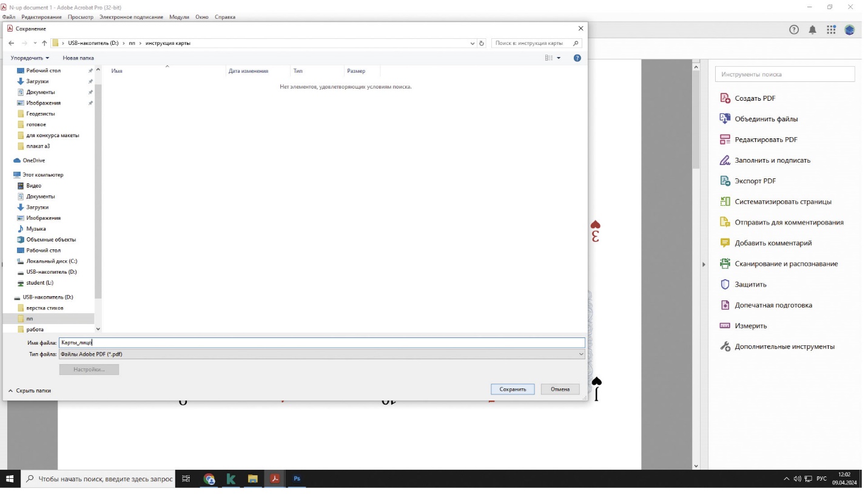Click the notifications bell icon

(812, 30)
